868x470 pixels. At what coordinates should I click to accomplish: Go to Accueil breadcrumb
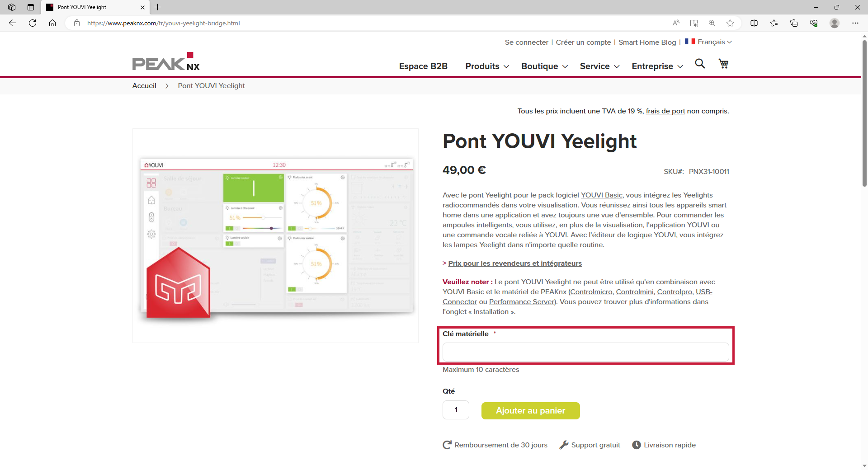tap(144, 85)
